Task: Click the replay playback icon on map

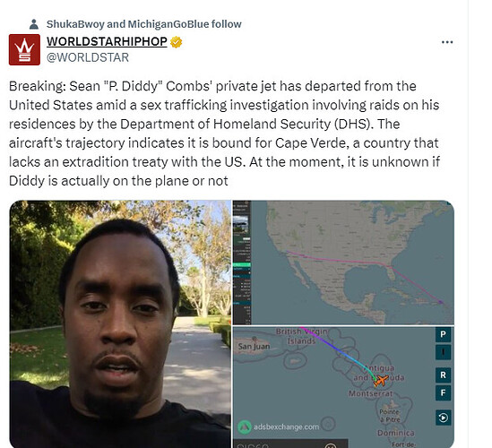Action: pyautogui.click(x=443, y=418)
